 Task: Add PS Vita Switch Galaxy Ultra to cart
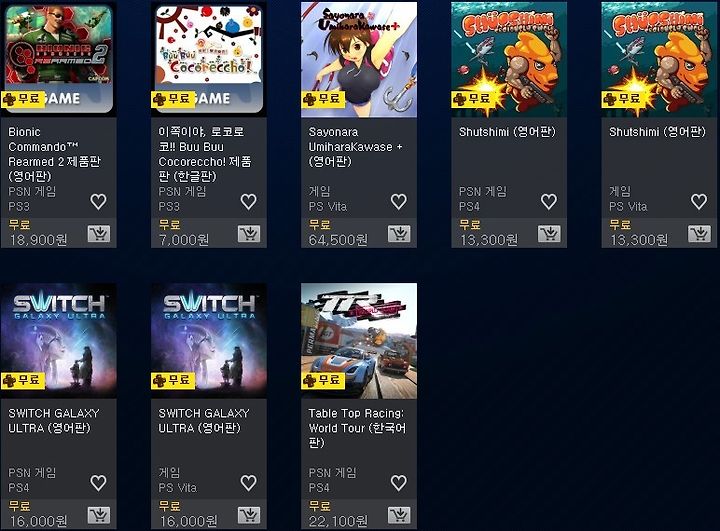point(249,515)
